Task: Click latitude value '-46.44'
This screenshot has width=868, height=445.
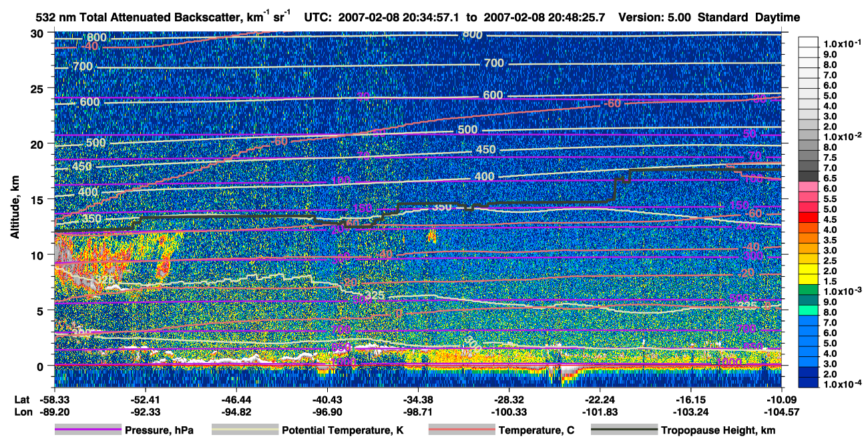Action: [236, 400]
